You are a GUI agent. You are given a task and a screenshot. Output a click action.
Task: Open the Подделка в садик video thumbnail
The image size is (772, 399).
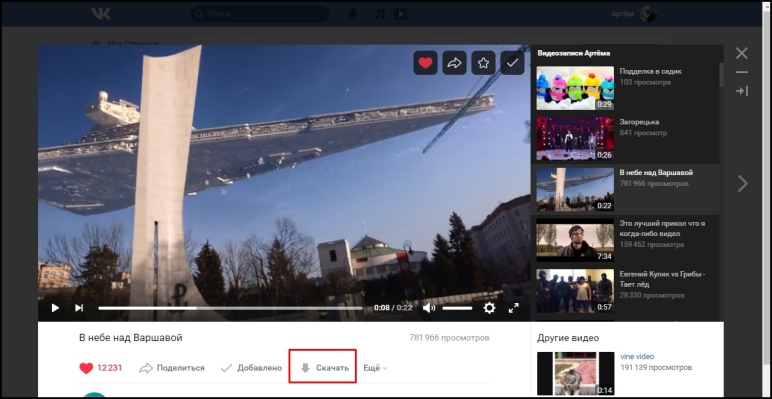coord(575,88)
